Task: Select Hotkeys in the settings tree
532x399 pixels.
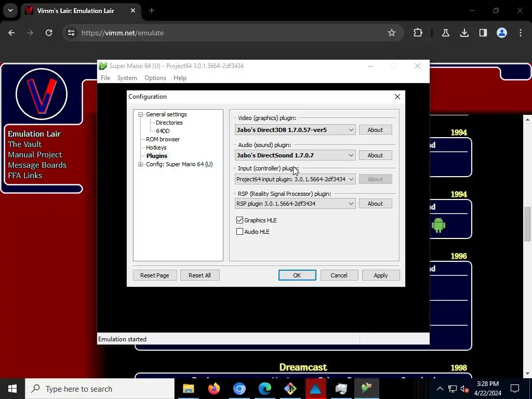Action: [x=156, y=148]
